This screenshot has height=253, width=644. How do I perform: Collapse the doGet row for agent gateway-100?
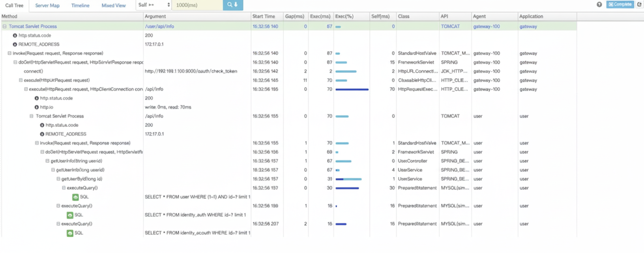click(x=15, y=62)
